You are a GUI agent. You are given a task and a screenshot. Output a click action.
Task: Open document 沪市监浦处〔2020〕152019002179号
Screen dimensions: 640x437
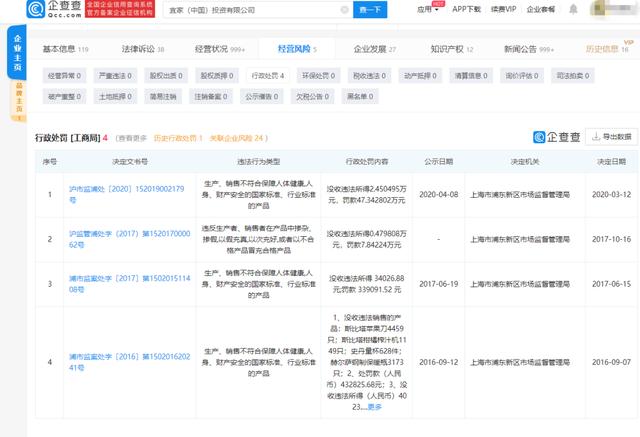[x=127, y=194]
